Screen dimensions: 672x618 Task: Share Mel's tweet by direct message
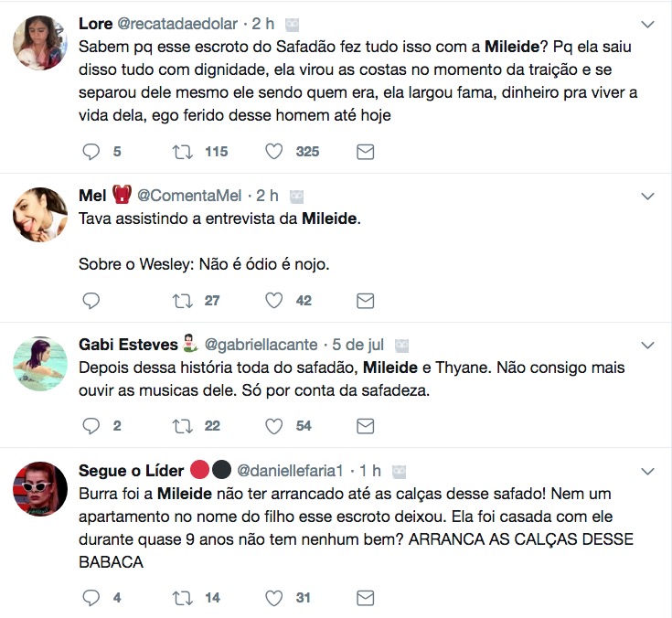pyautogui.click(x=365, y=300)
